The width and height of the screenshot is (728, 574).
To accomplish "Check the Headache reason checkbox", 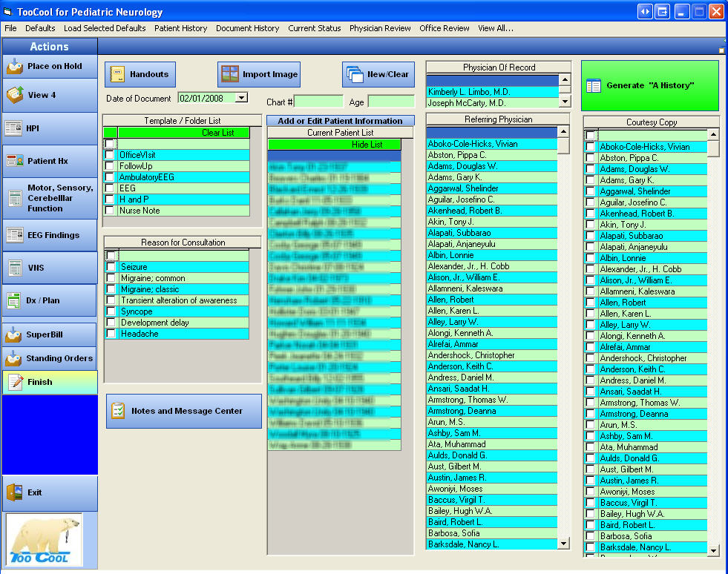I will (111, 334).
